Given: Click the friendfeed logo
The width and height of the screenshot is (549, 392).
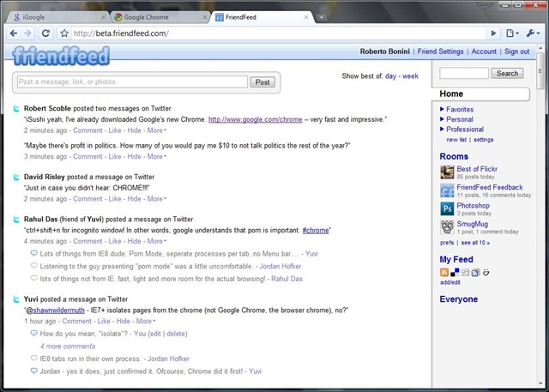Looking at the screenshot, I should pyautogui.click(x=61, y=57).
